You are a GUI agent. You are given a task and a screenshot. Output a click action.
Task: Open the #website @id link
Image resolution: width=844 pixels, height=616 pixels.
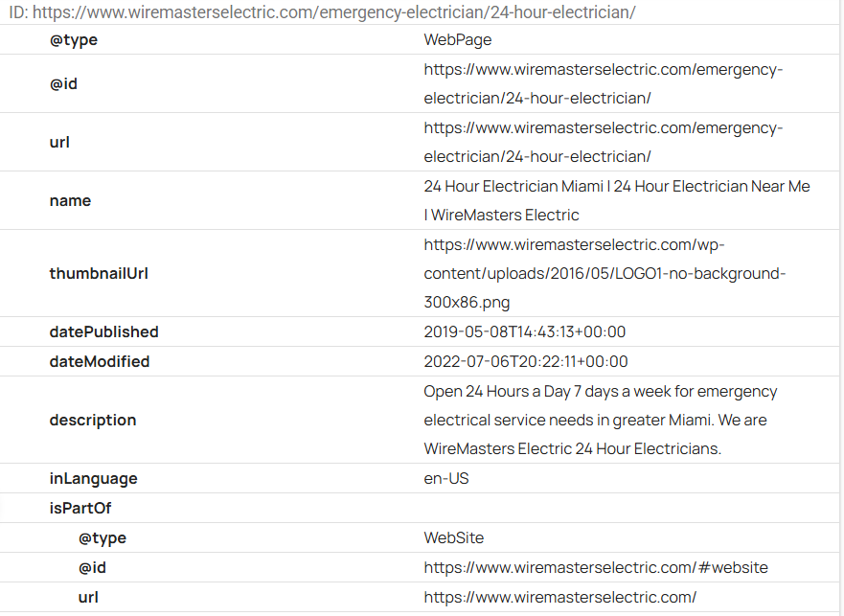pyautogui.click(x=595, y=567)
